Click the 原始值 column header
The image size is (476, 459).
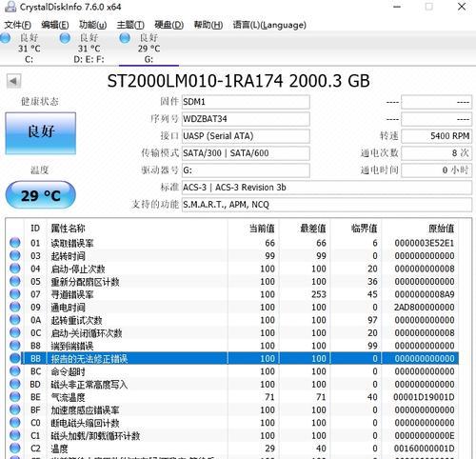[420, 229]
